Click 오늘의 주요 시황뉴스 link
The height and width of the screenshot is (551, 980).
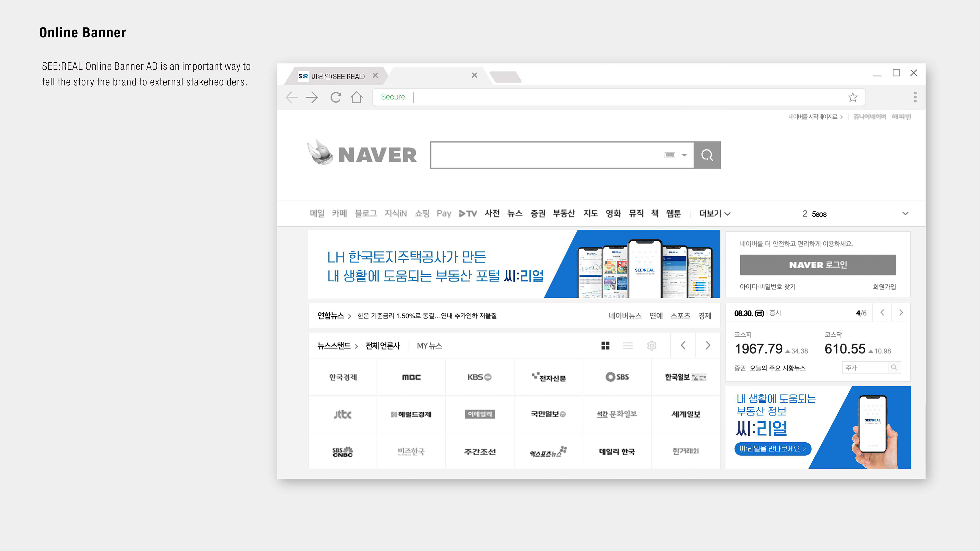coord(778,368)
